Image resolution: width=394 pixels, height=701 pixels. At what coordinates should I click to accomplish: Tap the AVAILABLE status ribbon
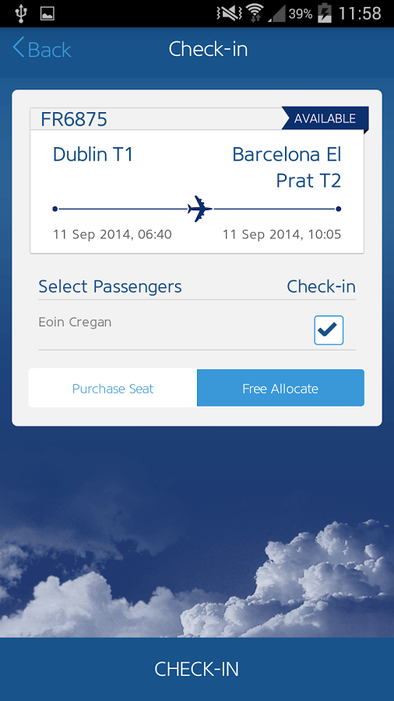tap(325, 118)
